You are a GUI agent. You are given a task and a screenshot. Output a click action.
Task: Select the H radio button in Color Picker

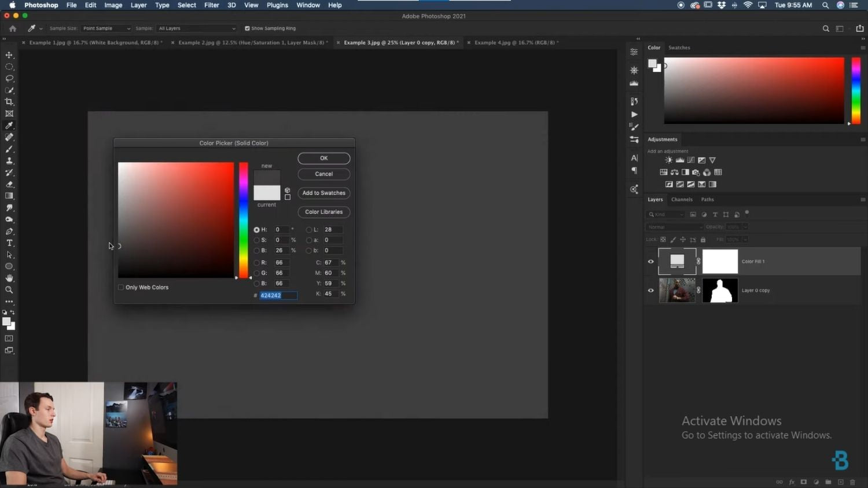point(256,229)
